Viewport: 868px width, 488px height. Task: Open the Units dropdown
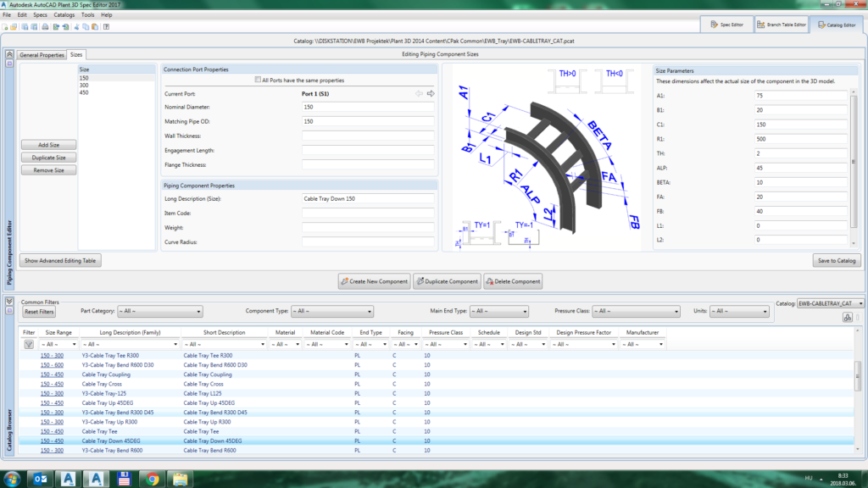tap(739, 312)
